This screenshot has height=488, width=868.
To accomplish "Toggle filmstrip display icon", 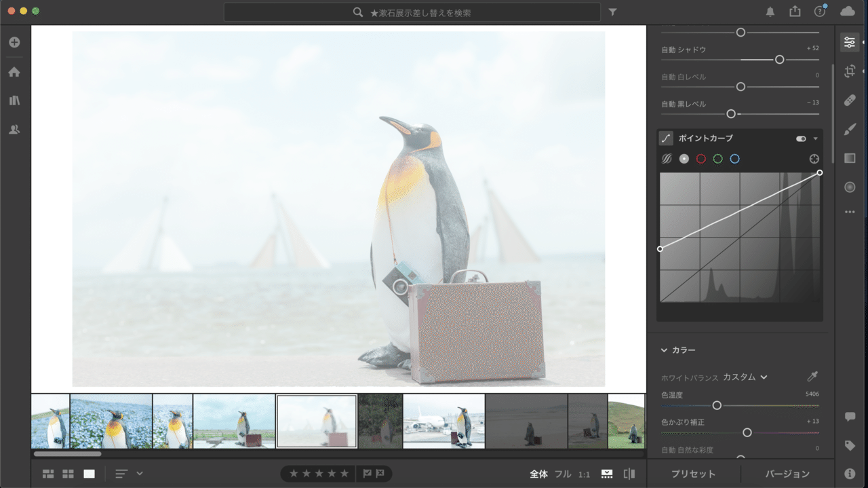I will [607, 474].
